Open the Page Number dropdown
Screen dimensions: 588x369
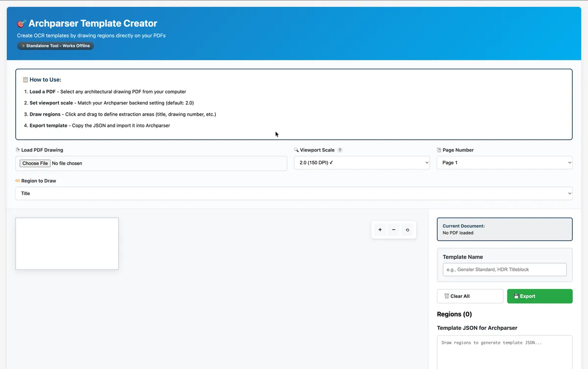tap(505, 162)
